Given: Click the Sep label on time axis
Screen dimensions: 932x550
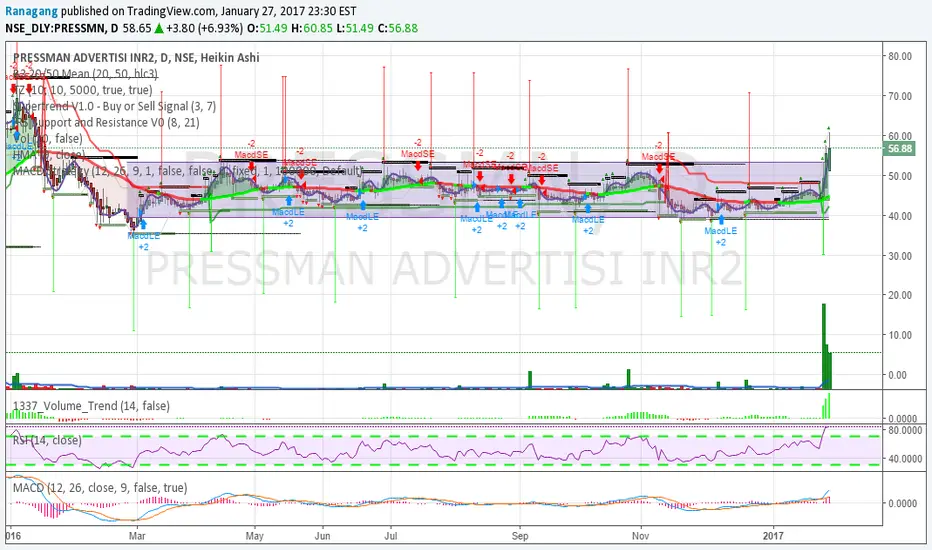Looking at the screenshot, I should coord(520,536).
